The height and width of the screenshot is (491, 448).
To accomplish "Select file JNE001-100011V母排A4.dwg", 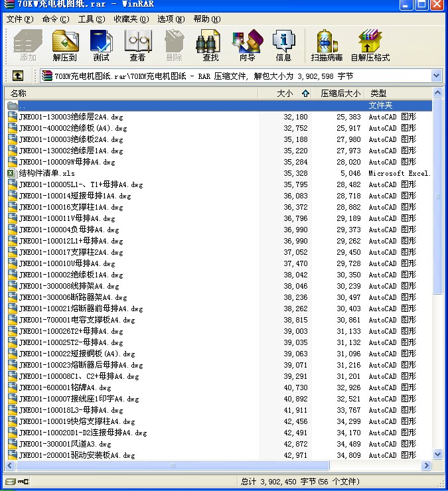I will (67, 218).
